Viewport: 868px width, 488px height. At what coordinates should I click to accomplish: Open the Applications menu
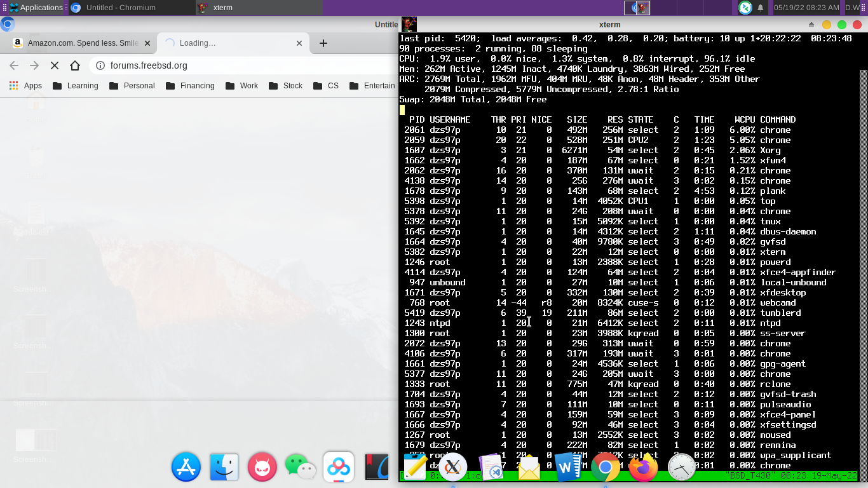pos(36,8)
